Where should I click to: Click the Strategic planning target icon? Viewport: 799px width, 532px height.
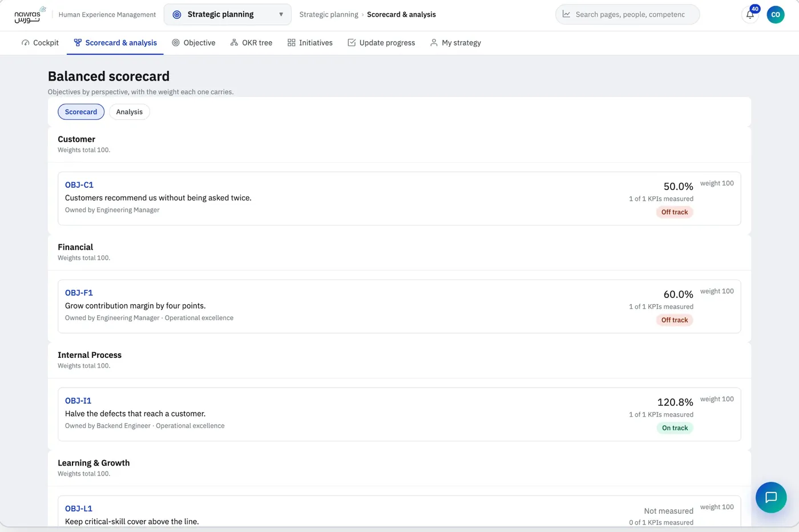177,15
